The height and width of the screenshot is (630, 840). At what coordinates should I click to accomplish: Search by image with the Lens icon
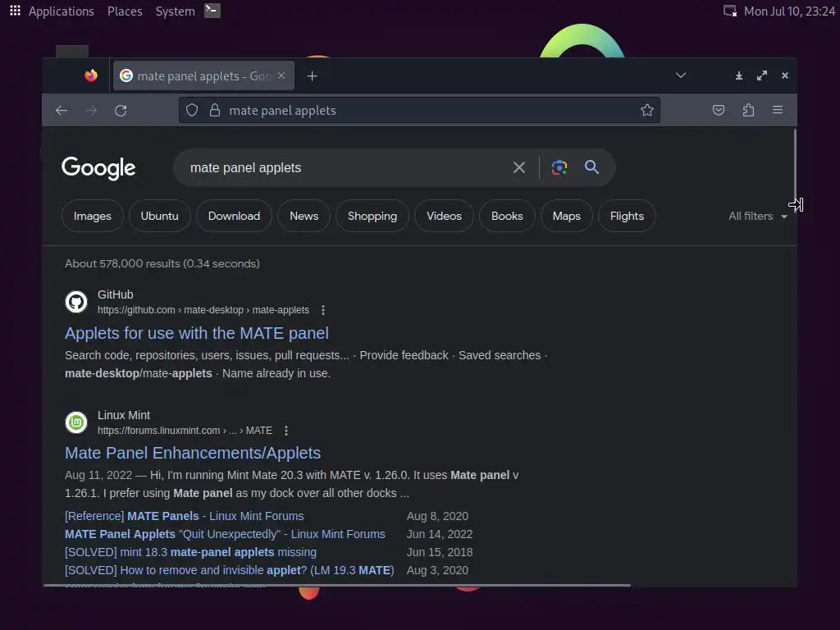click(559, 167)
